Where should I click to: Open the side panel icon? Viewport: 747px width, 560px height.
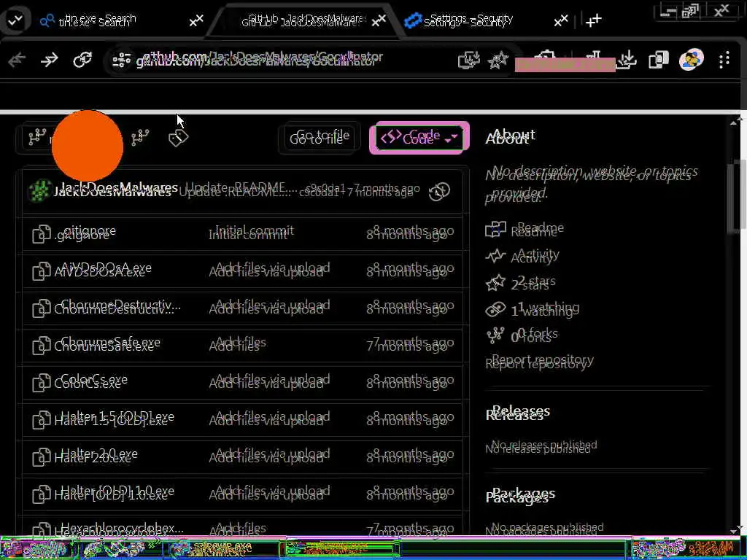[659, 60]
